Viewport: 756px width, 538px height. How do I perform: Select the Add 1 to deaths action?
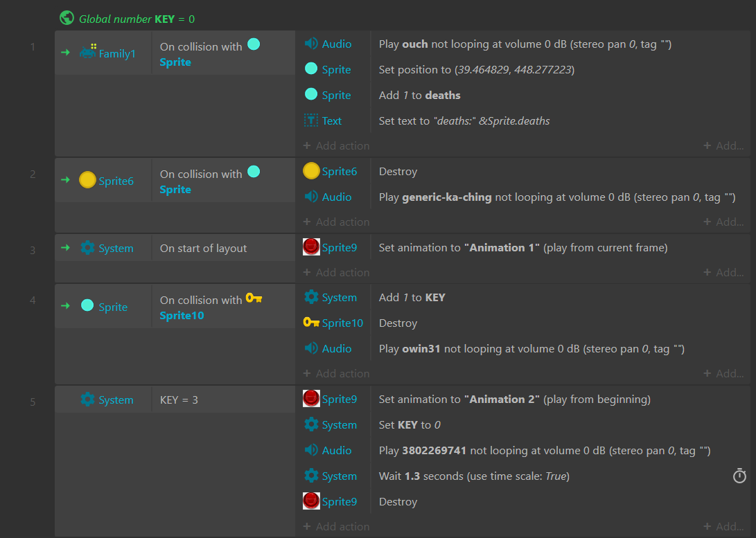click(419, 95)
